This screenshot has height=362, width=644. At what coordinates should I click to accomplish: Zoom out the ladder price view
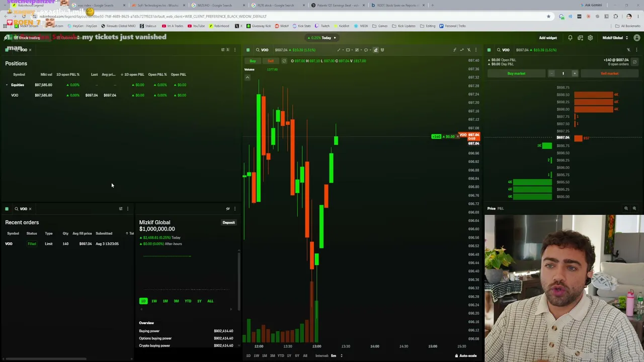626,208
